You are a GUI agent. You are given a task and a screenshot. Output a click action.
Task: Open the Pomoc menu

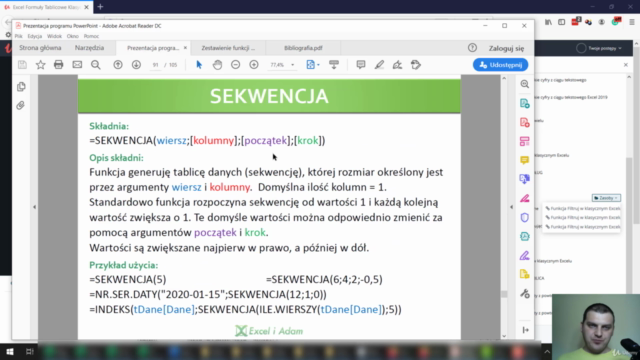(91, 36)
